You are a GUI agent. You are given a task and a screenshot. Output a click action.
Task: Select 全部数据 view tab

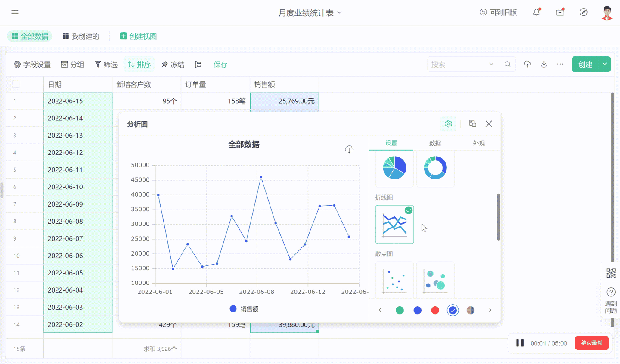point(30,36)
